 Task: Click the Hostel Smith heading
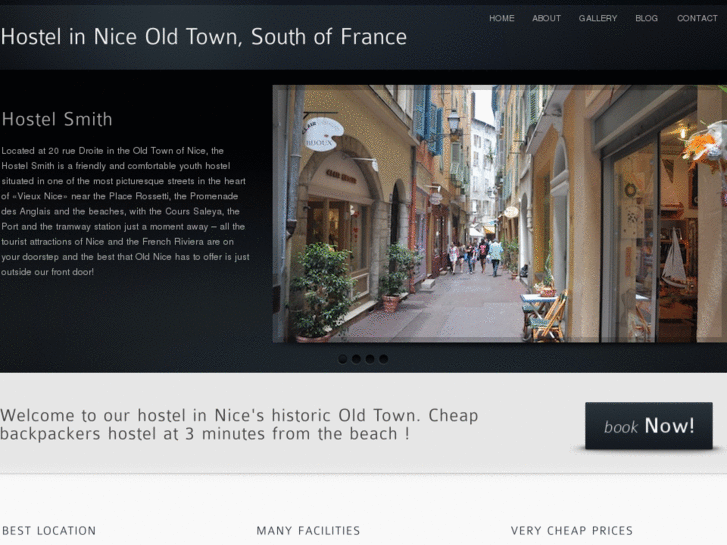tap(57, 119)
